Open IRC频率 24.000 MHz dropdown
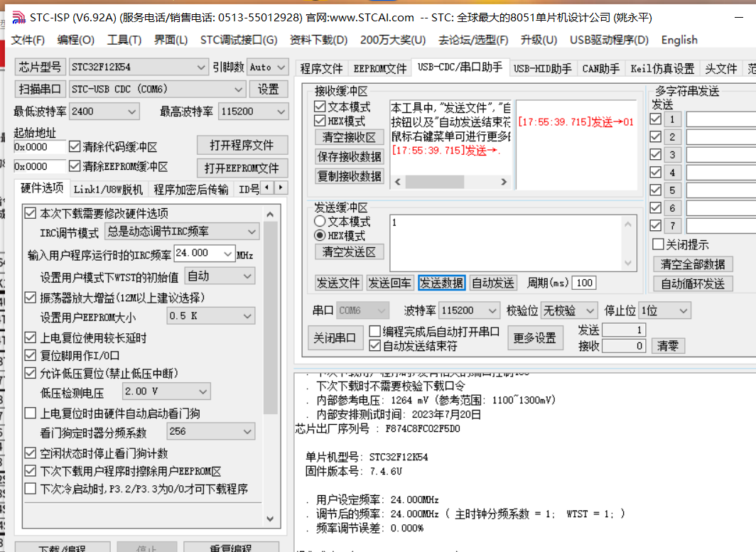 227,253
